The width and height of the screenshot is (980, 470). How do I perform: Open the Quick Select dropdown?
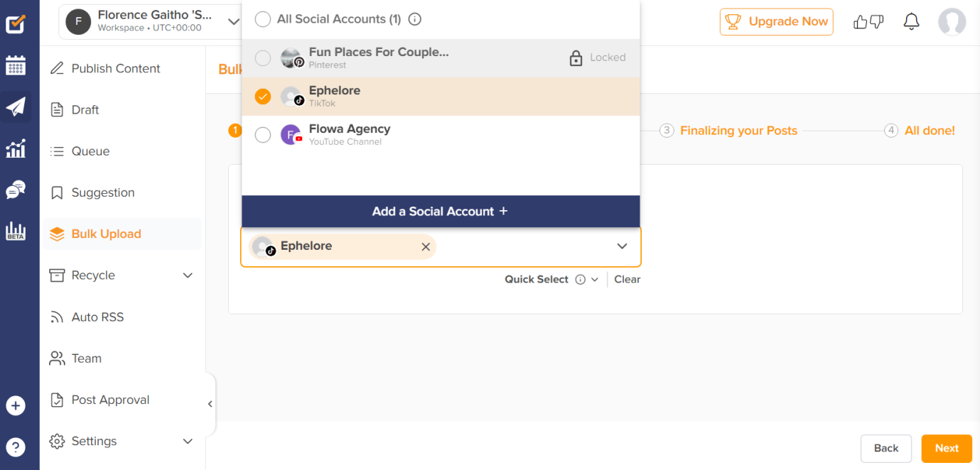(551, 280)
